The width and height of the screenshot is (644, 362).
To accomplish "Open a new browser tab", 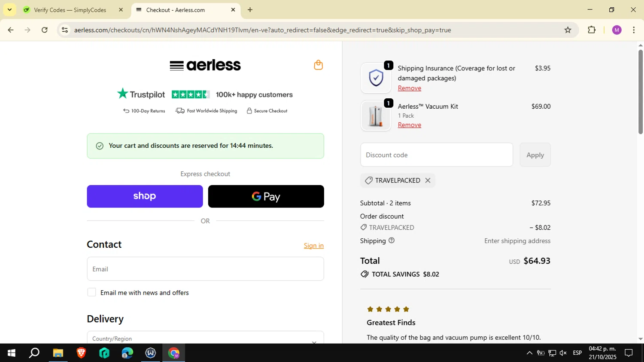I will [250, 10].
